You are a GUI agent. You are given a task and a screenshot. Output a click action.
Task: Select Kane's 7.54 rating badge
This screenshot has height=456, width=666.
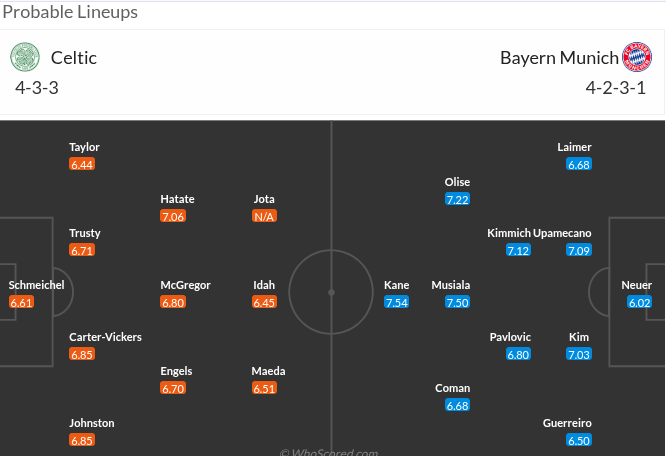(x=397, y=302)
